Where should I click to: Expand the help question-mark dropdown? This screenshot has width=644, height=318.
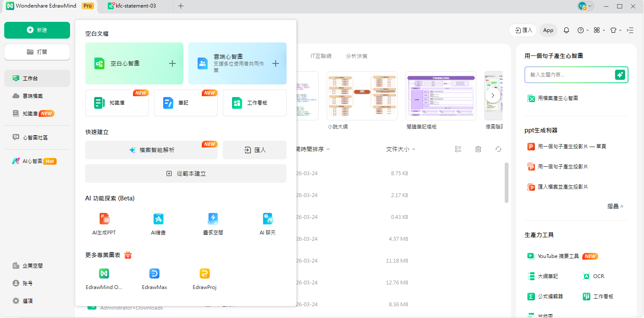point(581,30)
